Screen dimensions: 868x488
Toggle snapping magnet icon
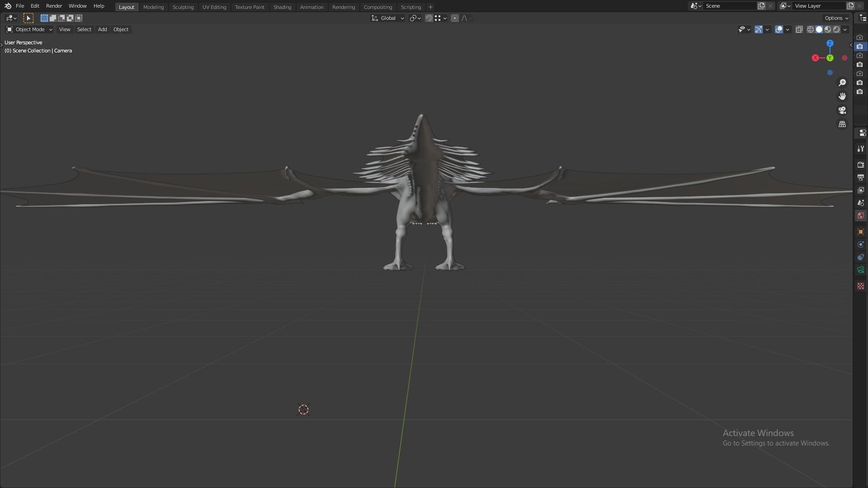click(429, 18)
